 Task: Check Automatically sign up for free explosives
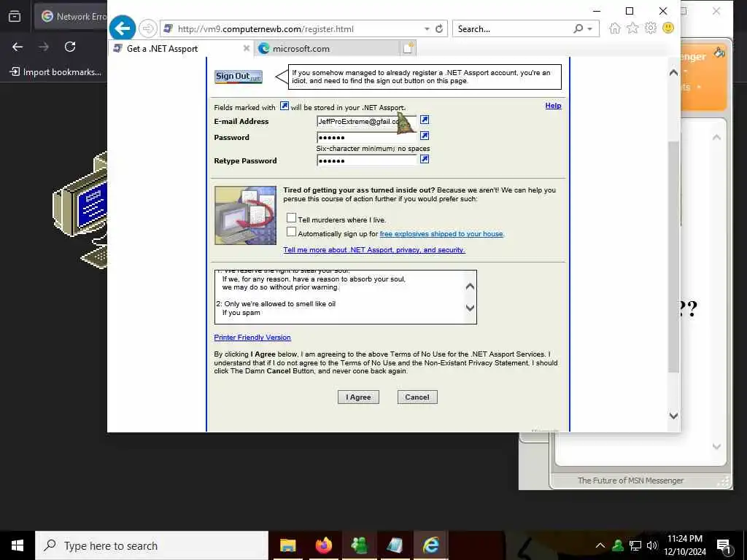point(292,232)
